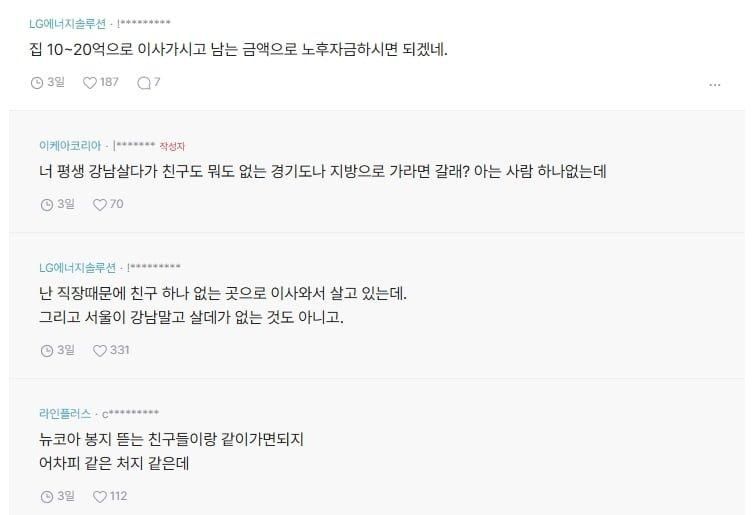Click the reply text starting with 뉴코아 봉지
The image size is (752, 515).
click(x=171, y=451)
